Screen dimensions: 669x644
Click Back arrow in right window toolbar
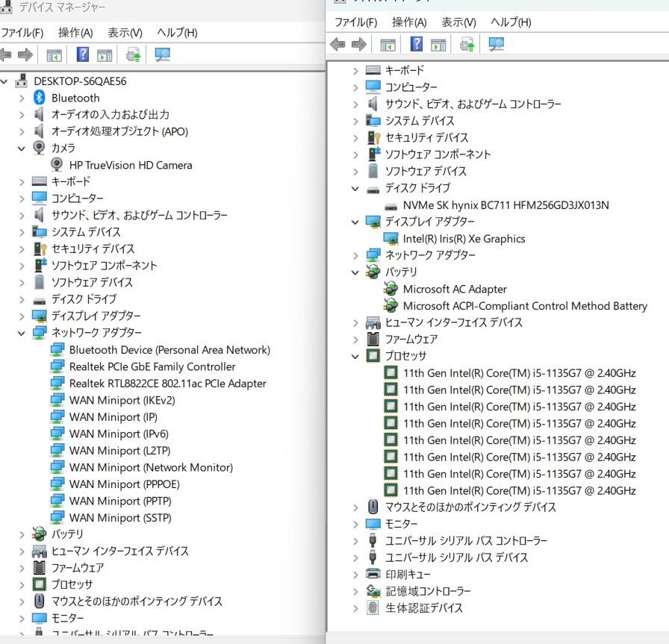coord(338,44)
